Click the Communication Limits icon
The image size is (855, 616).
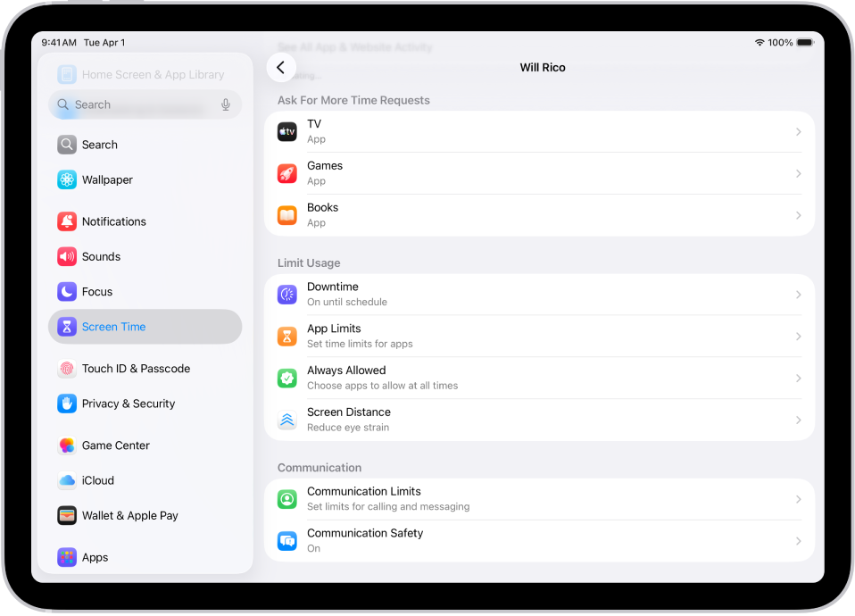click(286, 499)
